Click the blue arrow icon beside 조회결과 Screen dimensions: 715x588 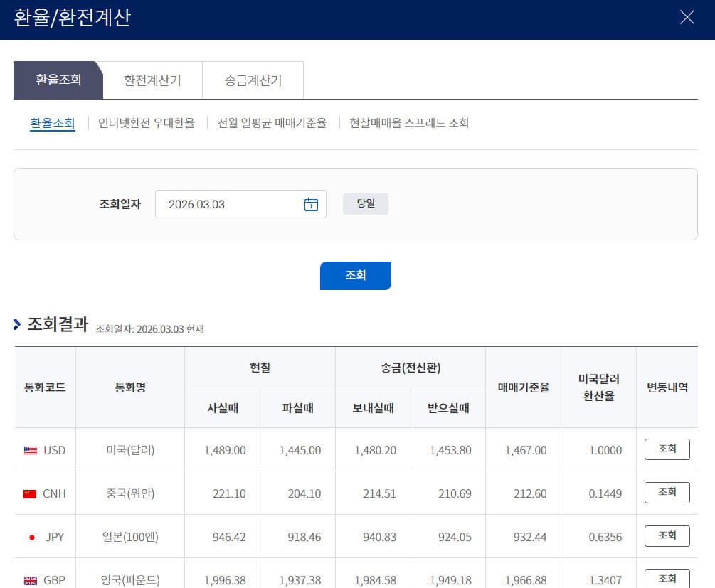[16, 324]
